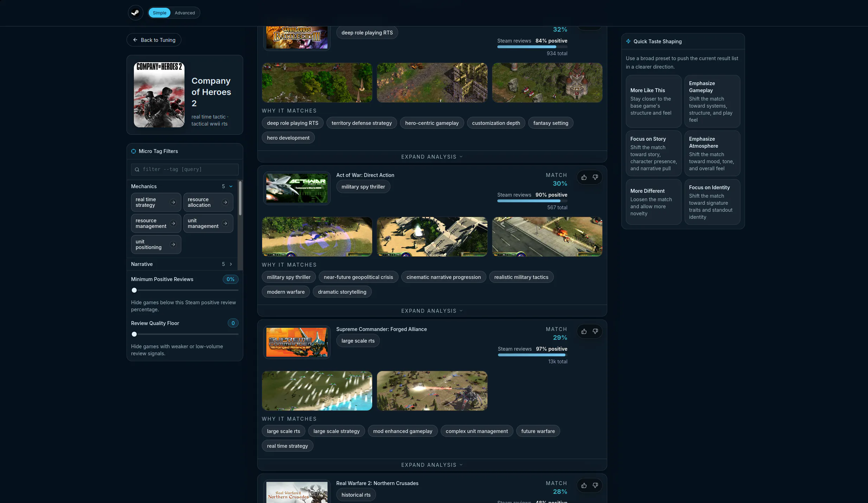The height and width of the screenshot is (503, 868).
Task: Go Back to Tuning
Action: [x=154, y=40]
